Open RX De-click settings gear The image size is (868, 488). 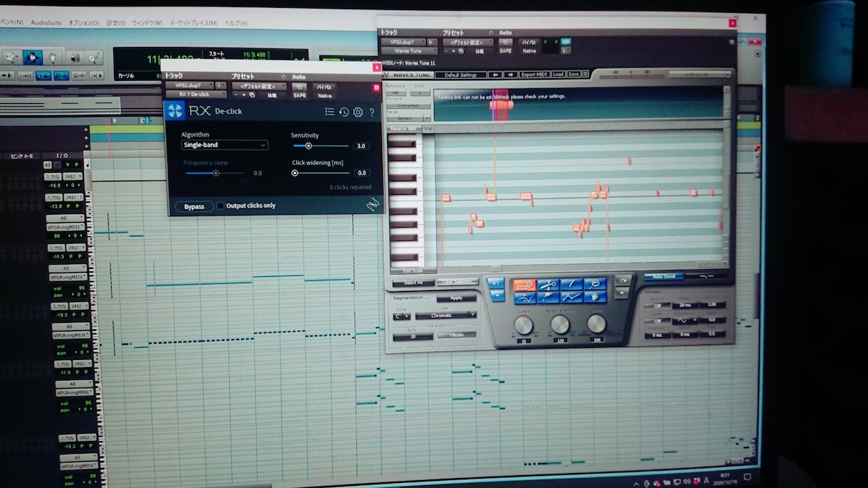[x=358, y=112]
